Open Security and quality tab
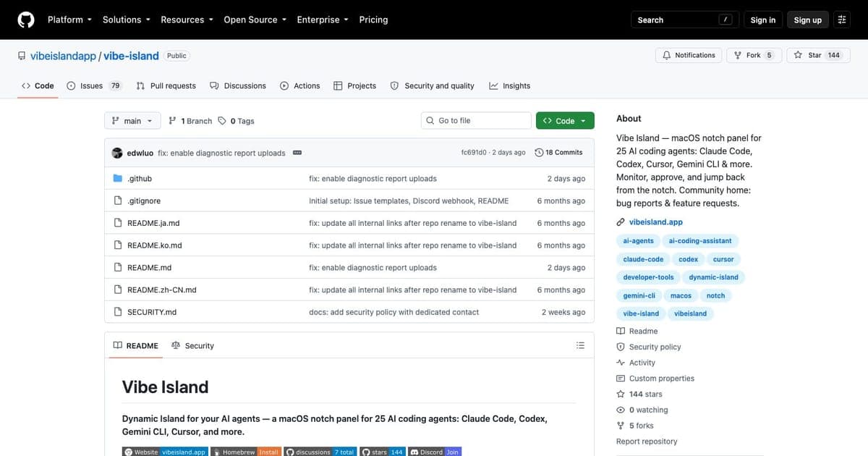 click(432, 85)
